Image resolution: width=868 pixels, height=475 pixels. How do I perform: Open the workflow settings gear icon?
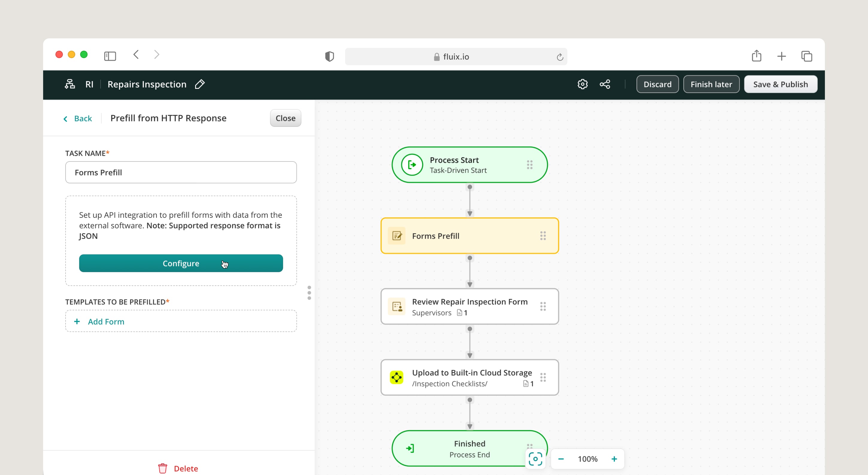[x=582, y=84]
